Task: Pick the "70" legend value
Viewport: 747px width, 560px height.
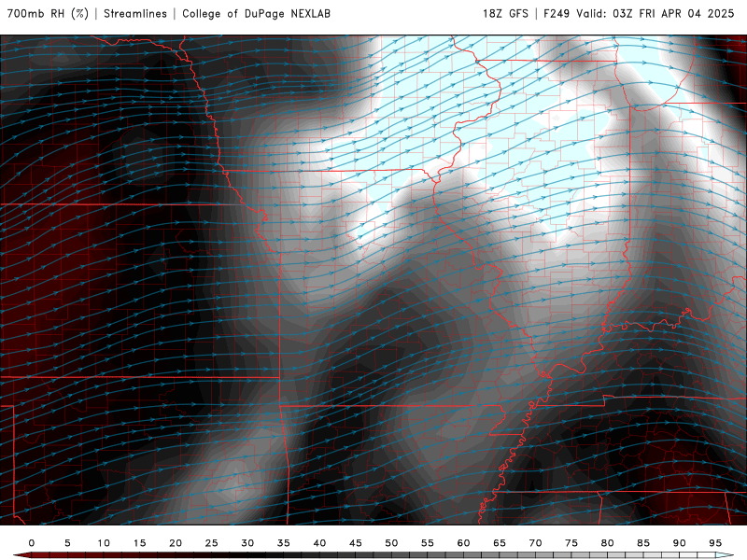Action: click(535, 543)
